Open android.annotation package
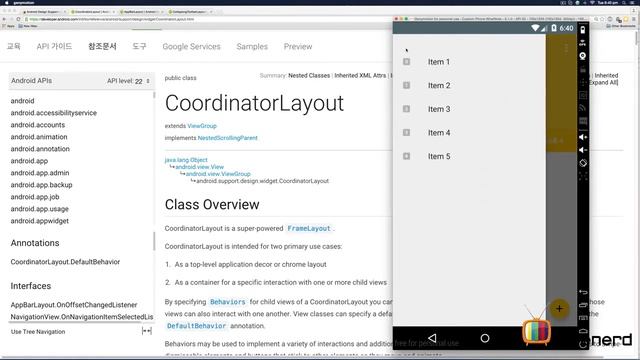640x360 pixels. [40, 149]
